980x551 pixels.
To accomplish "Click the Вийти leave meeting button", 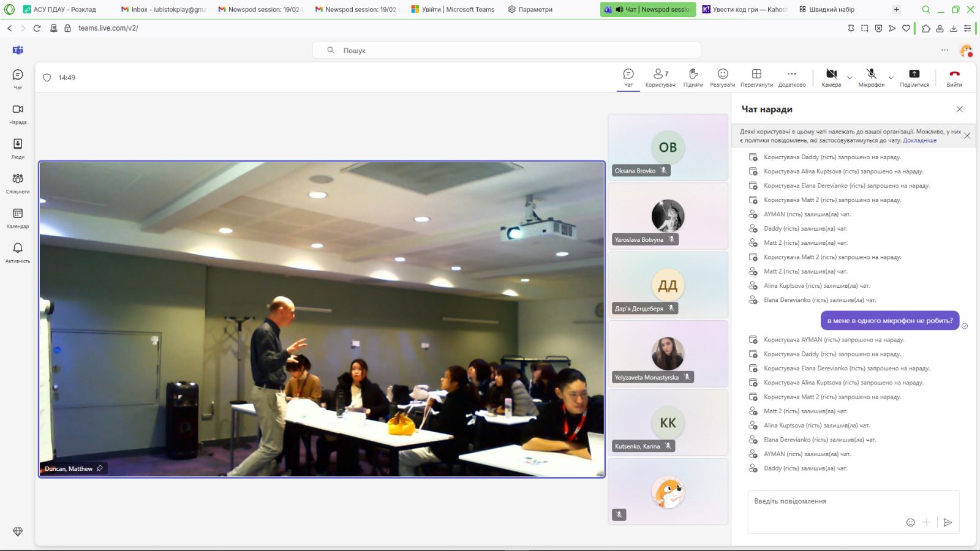I will click(x=954, y=77).
